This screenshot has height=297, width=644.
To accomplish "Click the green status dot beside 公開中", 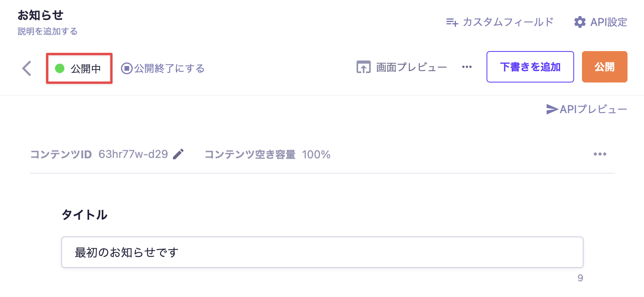I will [x=60, y=68].
